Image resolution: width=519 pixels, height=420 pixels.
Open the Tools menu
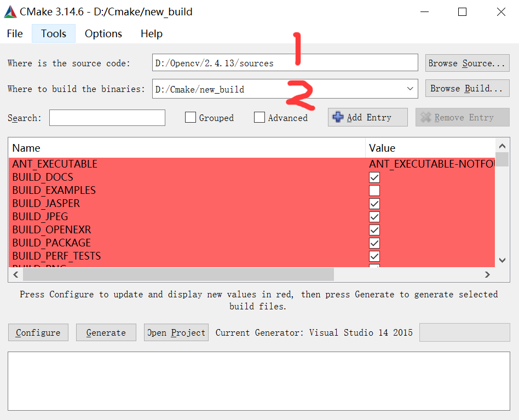coord(54,33)
